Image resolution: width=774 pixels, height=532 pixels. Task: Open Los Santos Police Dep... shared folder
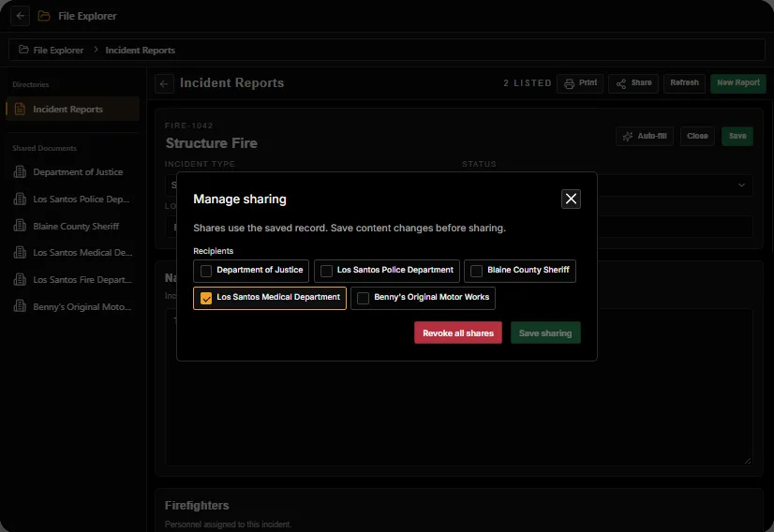(72, 199)
